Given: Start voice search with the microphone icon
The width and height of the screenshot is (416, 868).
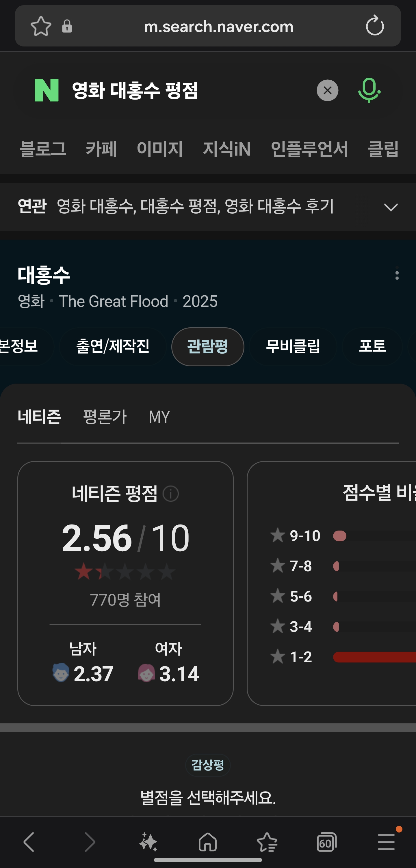Looking at the screenshot, I should 369,90.
